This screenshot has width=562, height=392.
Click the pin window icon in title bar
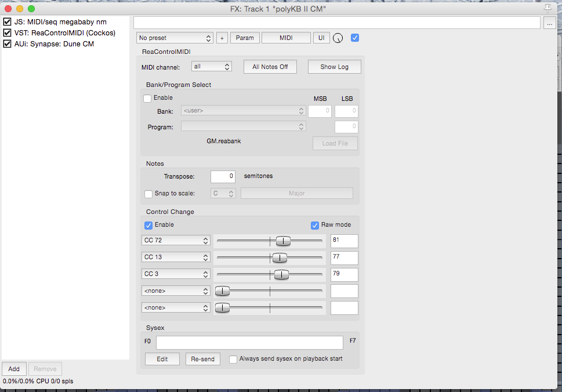[548, 8]
